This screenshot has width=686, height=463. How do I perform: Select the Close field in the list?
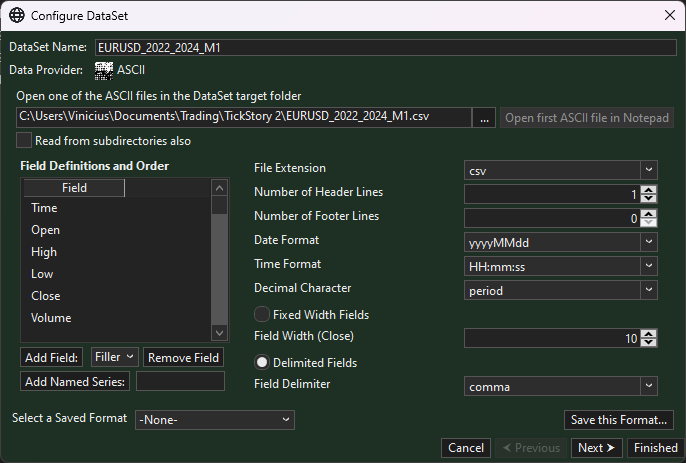46,296
